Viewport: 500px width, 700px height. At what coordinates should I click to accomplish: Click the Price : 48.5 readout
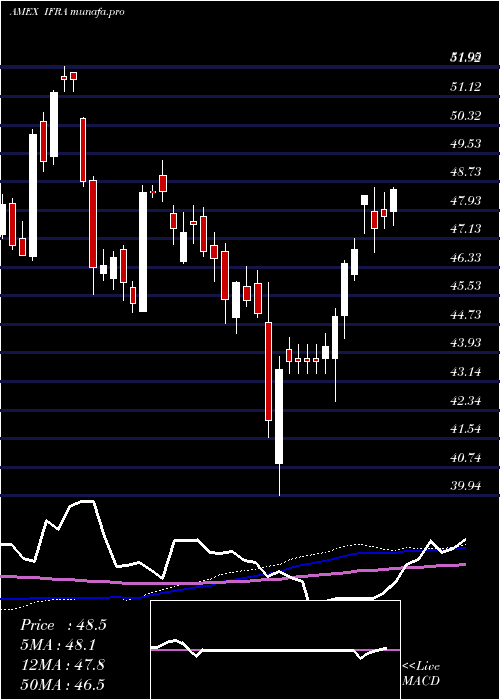[63, 625]
